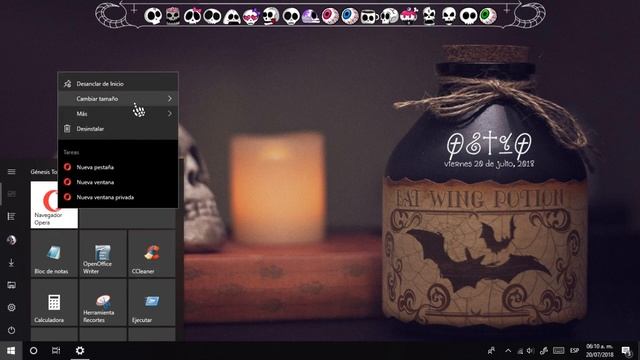
Task: Open the OpenOffice Writer tile
Action: click(103, 253)
